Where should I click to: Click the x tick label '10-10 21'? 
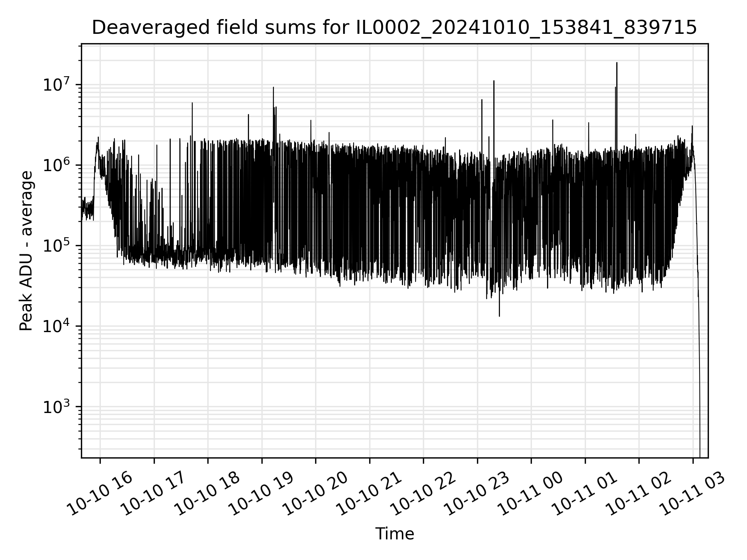point(370,493)
